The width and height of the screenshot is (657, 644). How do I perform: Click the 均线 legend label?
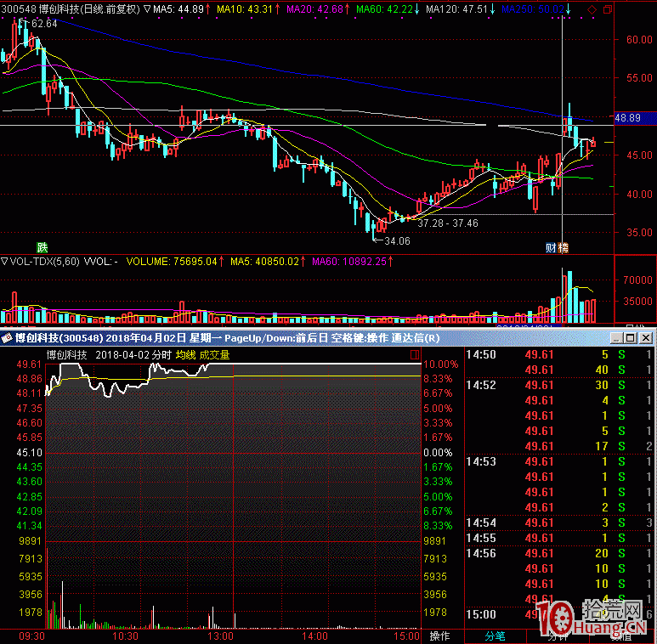click(x=185, y=355)
